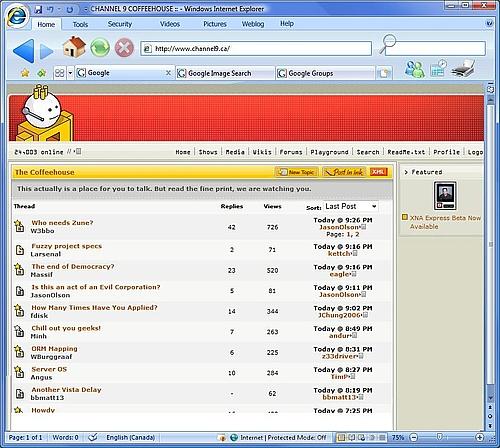Viewport: 500px width, 448px height.
Task: Click the Post in Ink button
Action: click(x=344, y=172)
